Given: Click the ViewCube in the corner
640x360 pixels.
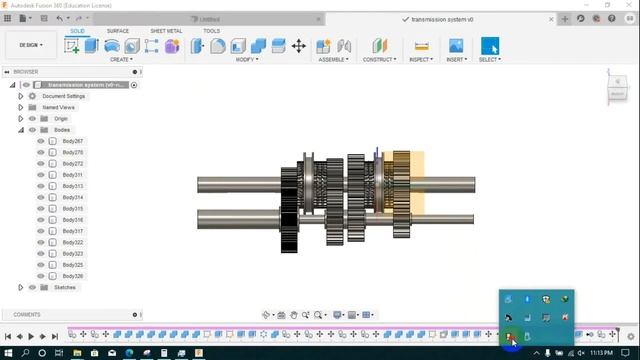Looking at the screenshot, I should pyautogui.click(x=617, y=87).
